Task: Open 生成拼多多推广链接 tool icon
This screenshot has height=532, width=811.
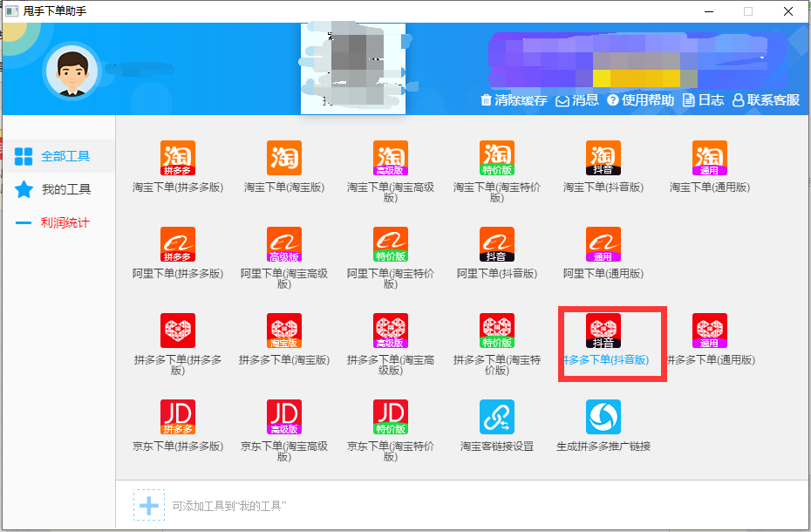Action: (603, 417)
